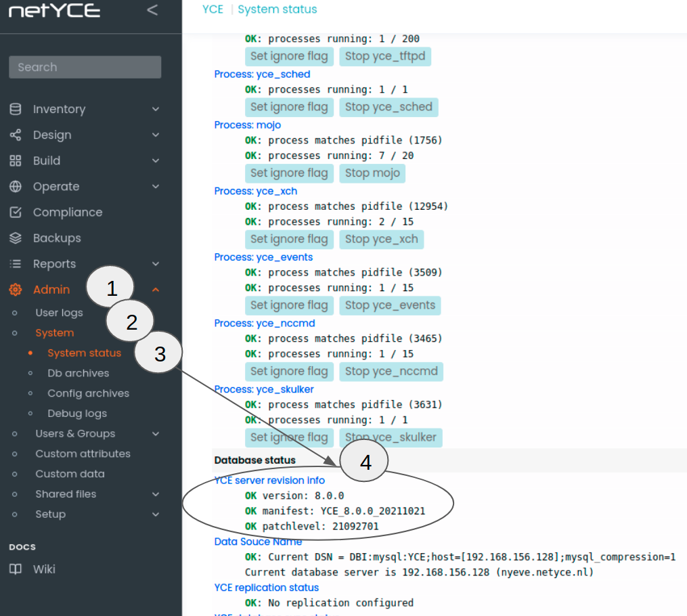Select the Admin menu label
This screenshot has height=616, width=687.
[x=51, y=290]
